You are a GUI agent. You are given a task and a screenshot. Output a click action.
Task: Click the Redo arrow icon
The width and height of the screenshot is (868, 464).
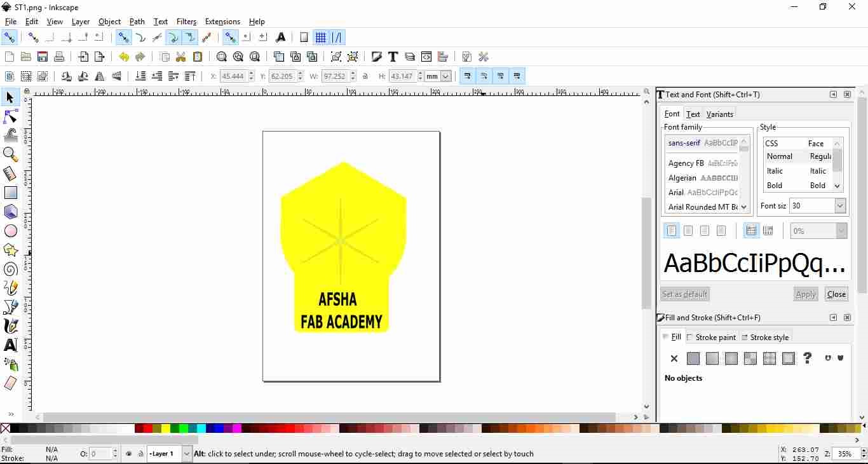coord(140,57)
